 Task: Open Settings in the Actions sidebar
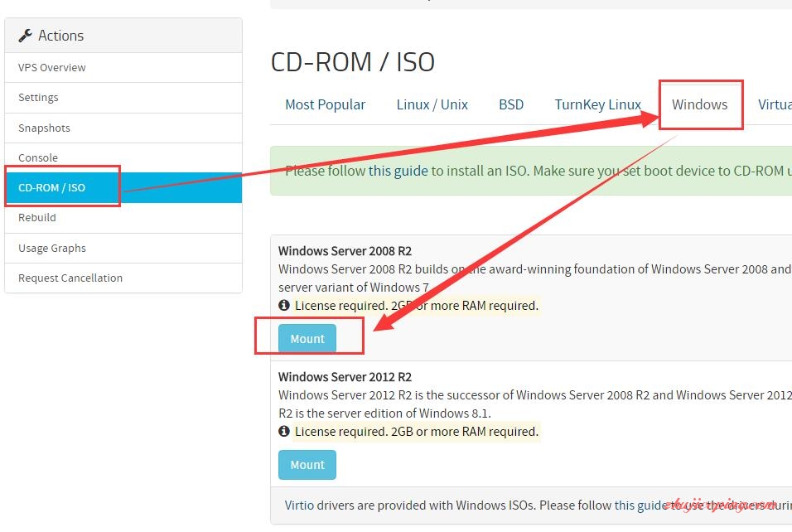[x=123, y=98]
